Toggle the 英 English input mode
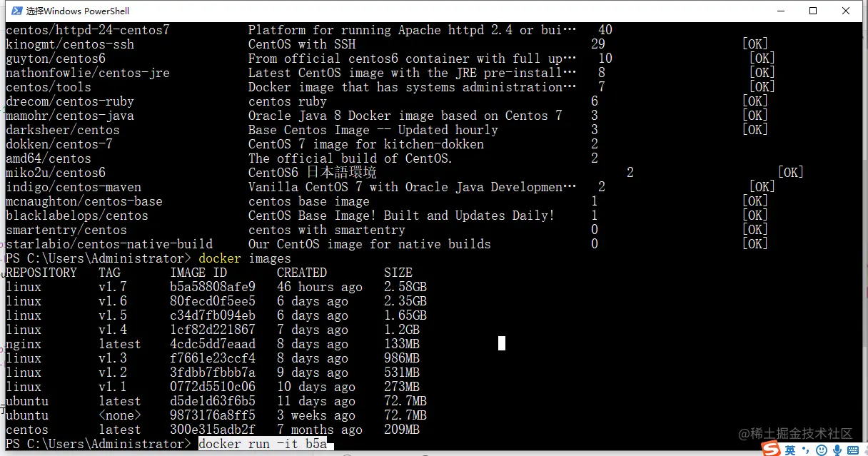 pos(790,450)
